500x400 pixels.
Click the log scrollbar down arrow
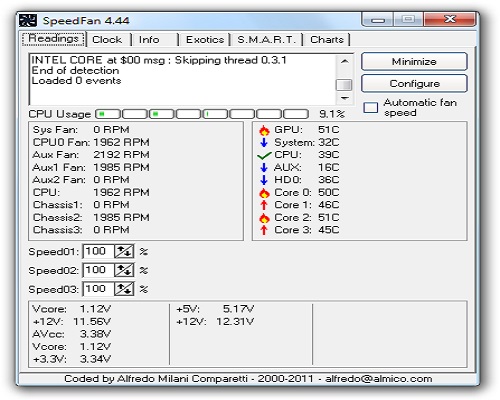coord(344,98)
